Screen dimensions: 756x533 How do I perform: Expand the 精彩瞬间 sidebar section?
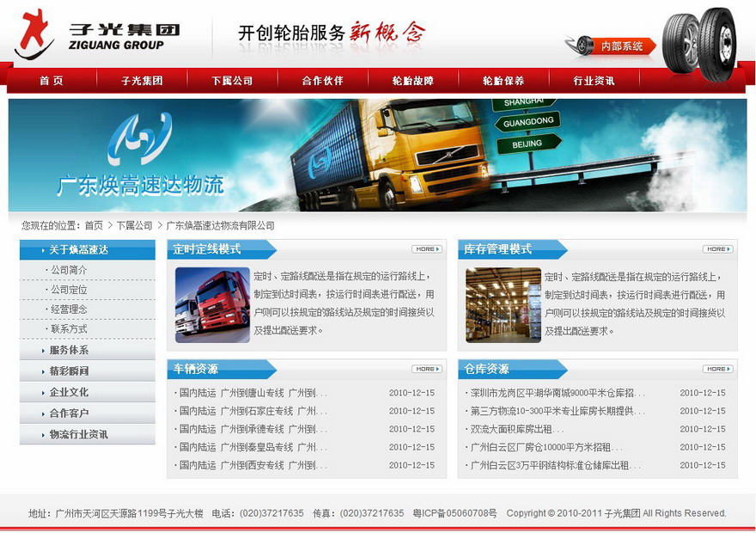[x=88, y=371]
